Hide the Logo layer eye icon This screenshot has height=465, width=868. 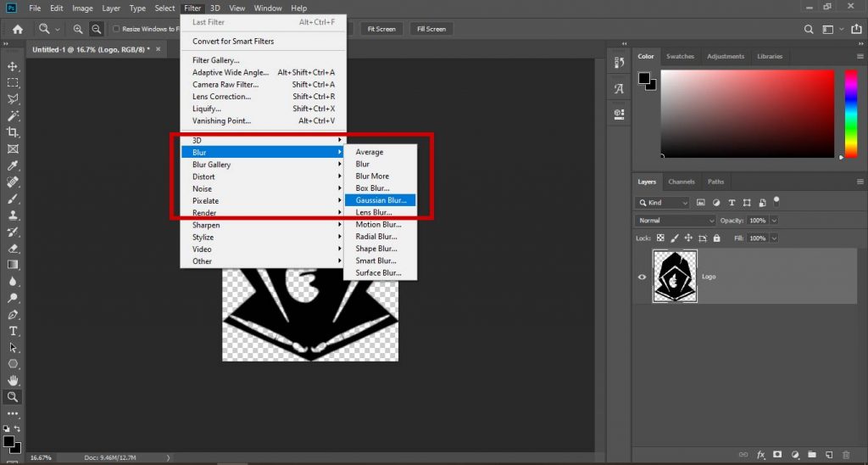(x=643, y=277)
